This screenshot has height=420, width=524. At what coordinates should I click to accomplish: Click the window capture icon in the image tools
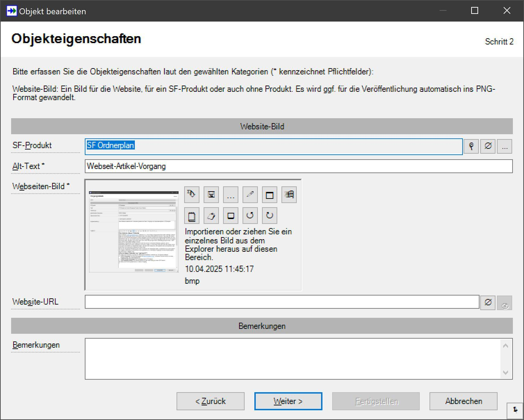click(270, 194)
